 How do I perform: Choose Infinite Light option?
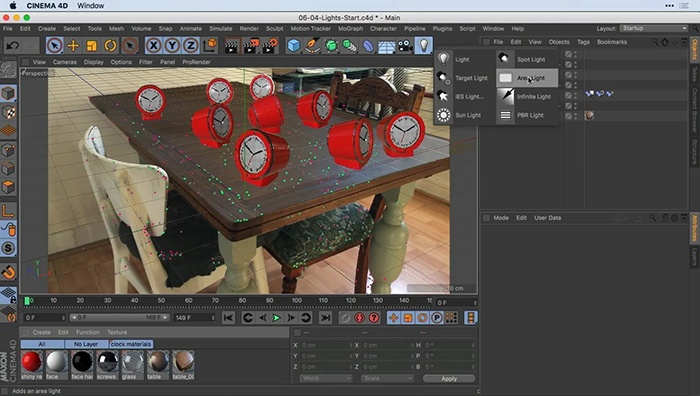coord(527,96)
